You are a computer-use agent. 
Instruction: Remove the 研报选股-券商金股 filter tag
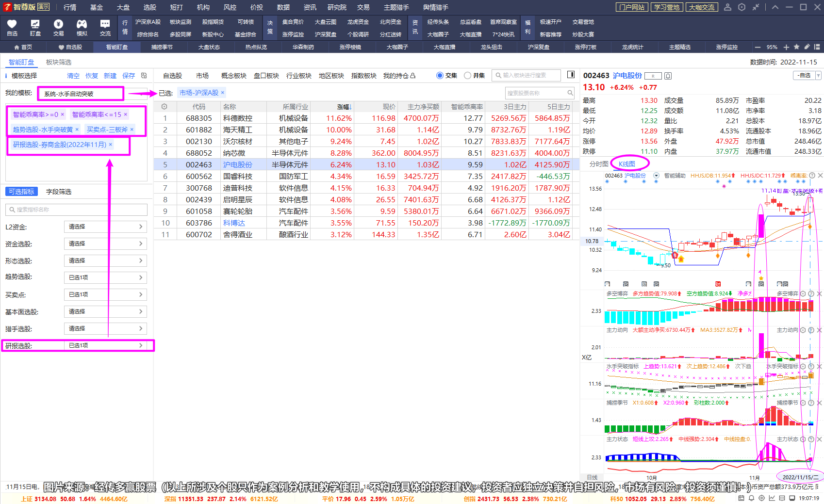110,145
